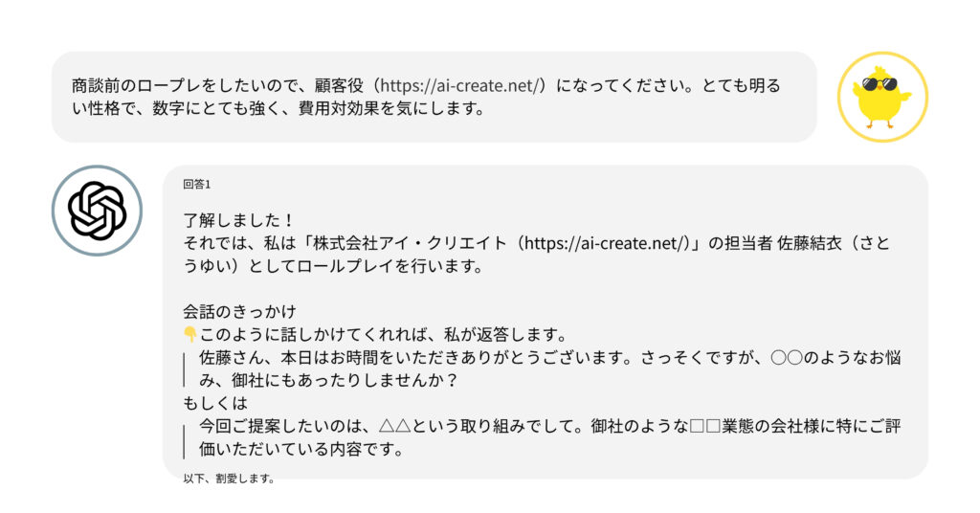Select the quote starting with 今回ご提案したいのは
Image resolution: width=980 pixels, height=513 pixels.
(x=550, y=437)
